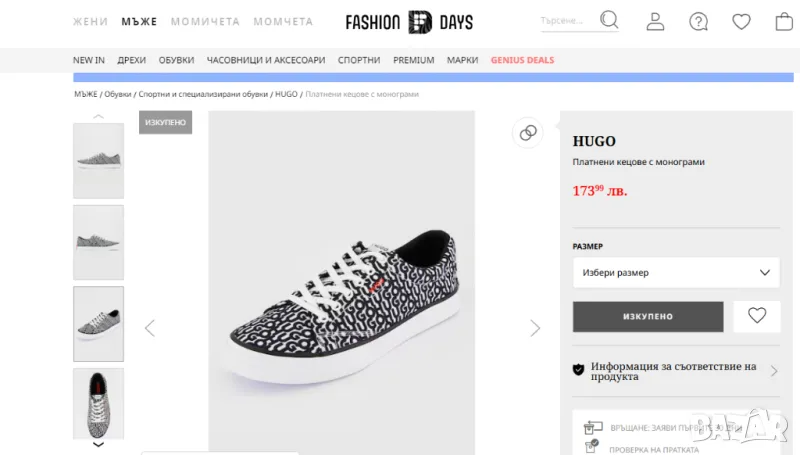
Task: Show previous product image arrow
Action: coord(150,328)
